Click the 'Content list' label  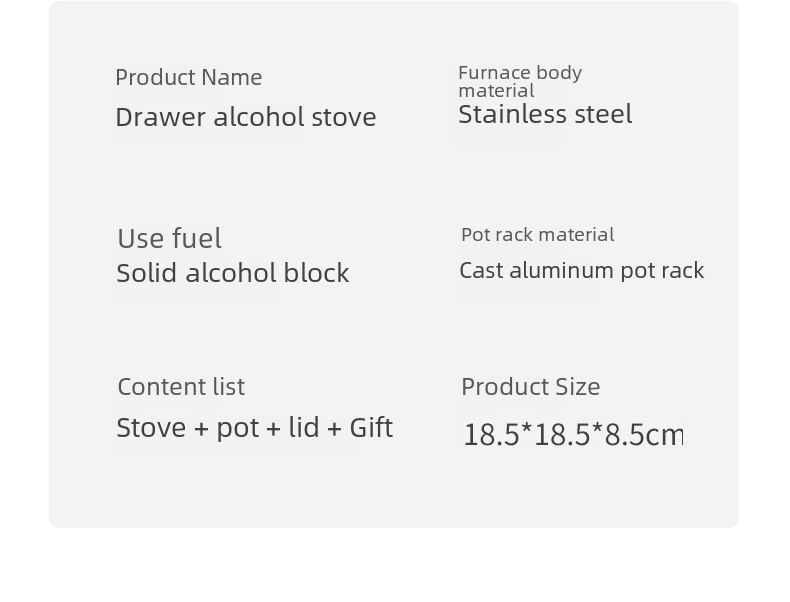pos(181,387)
